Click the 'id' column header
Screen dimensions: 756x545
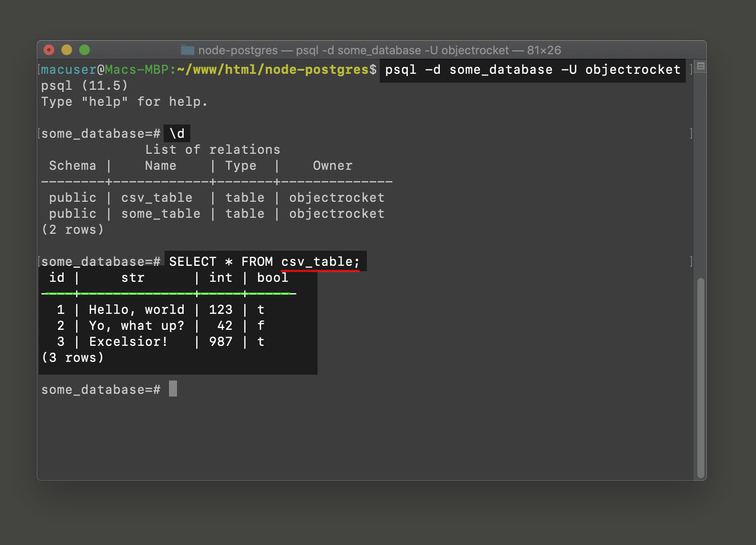[x=56, y=278]
